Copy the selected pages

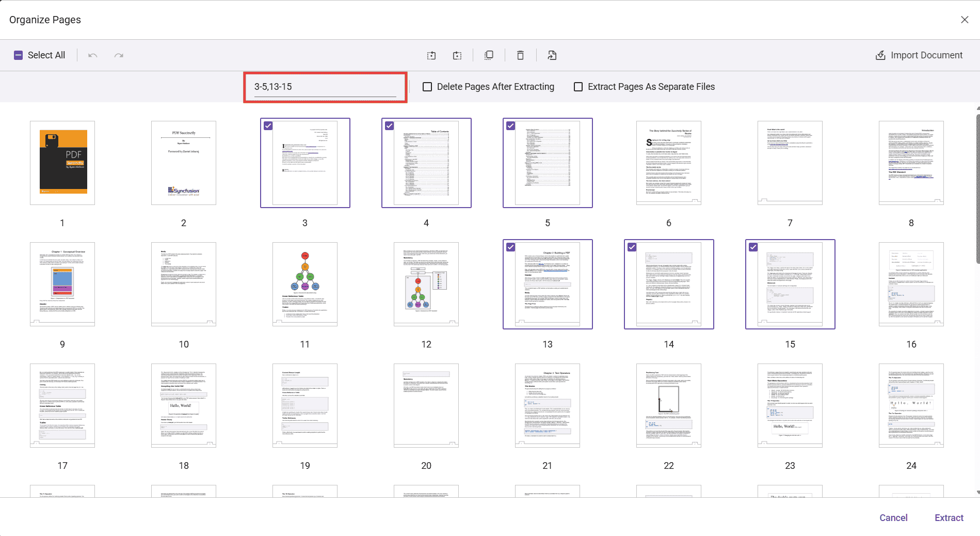tap(488, 55)
